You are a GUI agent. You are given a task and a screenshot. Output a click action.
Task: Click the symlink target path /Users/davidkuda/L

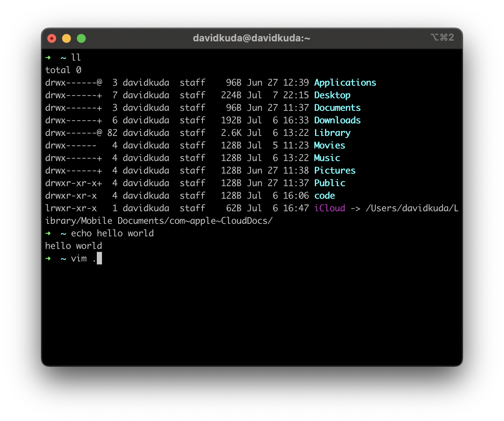tap(412, 208)
